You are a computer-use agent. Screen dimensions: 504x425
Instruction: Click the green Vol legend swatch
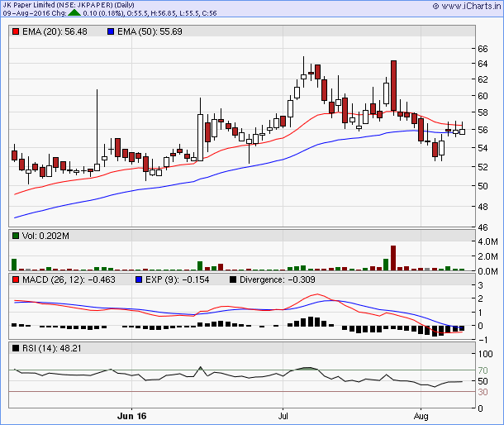16,236
